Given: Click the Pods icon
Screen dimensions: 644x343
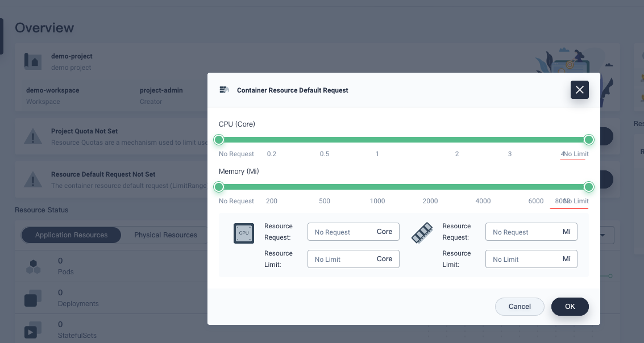Looking at the screenshot, I should point(34,267).
